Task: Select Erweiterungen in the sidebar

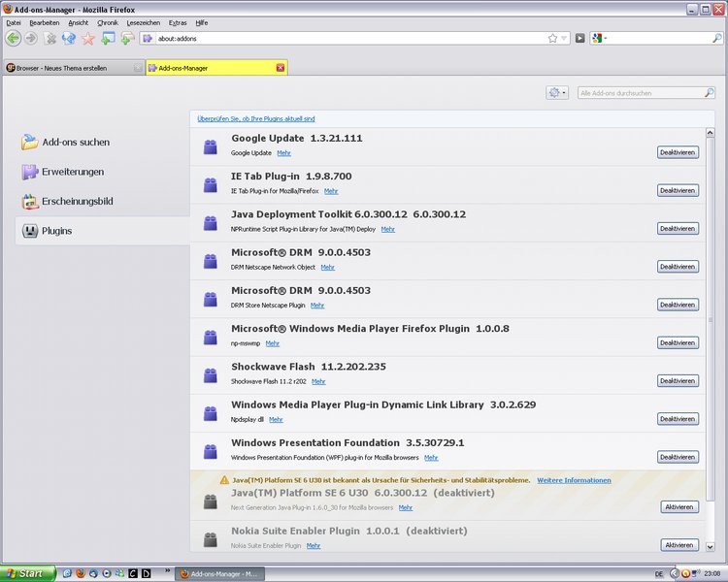Action: 103,172
